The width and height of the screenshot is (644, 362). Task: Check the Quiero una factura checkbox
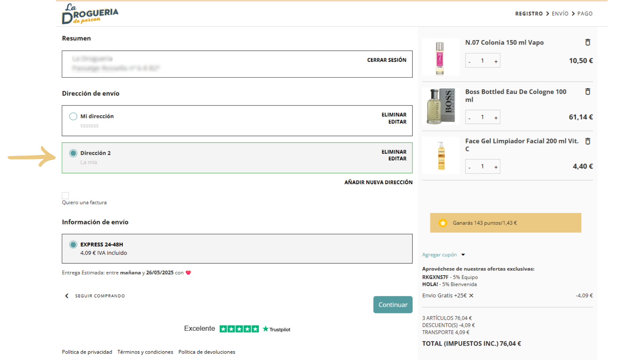(x=65, y=196)
